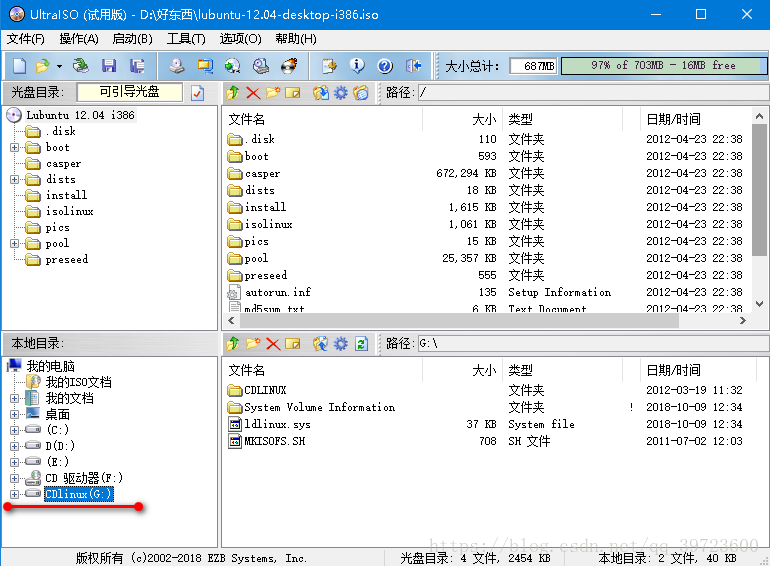The image size is (770, 566).
Task: Sort image files by 大小 column header
Action: [x=484, y=119]
